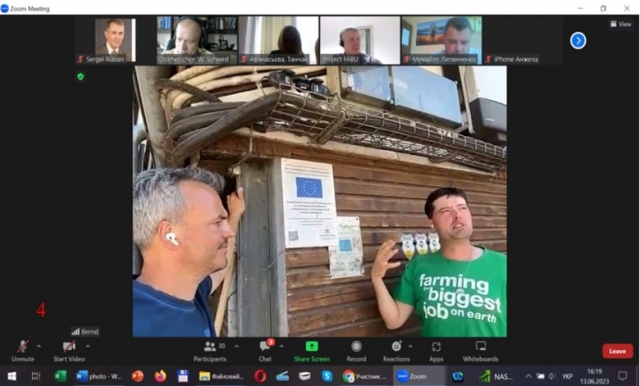Expand video options arrow beside Start Video
640x386 pixels.
[88, 346]
